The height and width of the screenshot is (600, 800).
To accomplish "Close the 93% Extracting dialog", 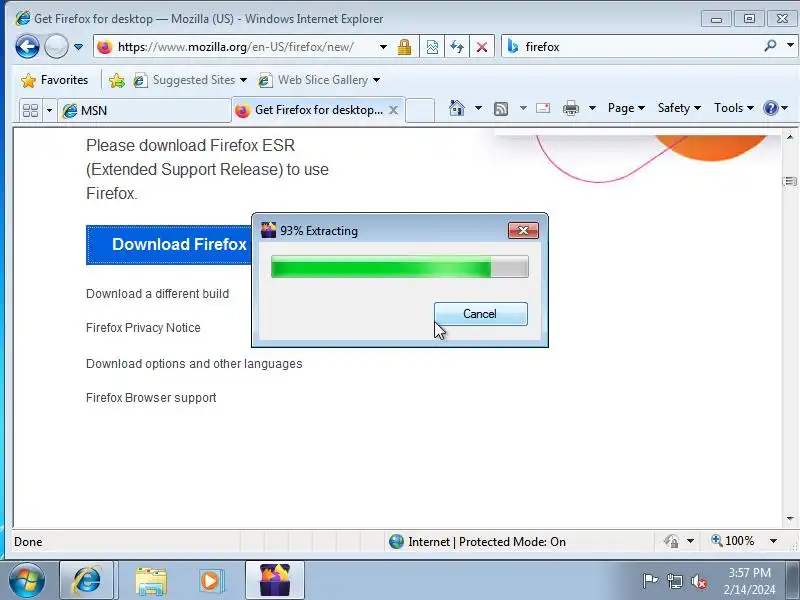I will pyautogui.click(x=523, y=231).
